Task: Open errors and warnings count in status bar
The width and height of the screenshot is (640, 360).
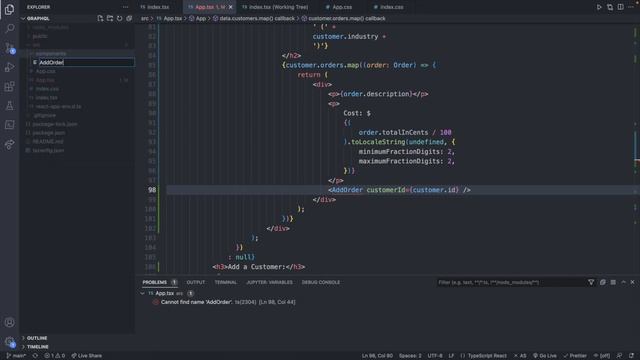Action: click(55, 356)
